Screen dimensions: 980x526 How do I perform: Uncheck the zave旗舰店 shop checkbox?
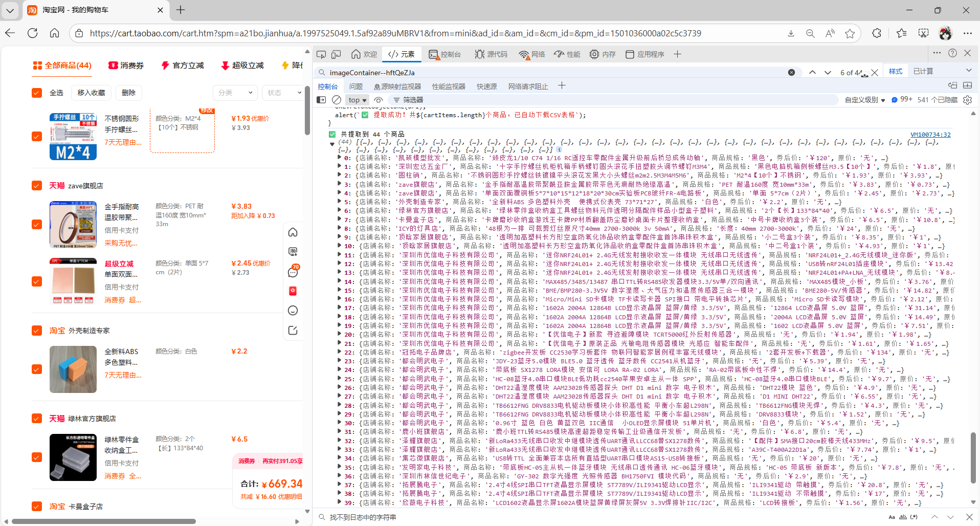pyautogui.click(x=37, y=185)
